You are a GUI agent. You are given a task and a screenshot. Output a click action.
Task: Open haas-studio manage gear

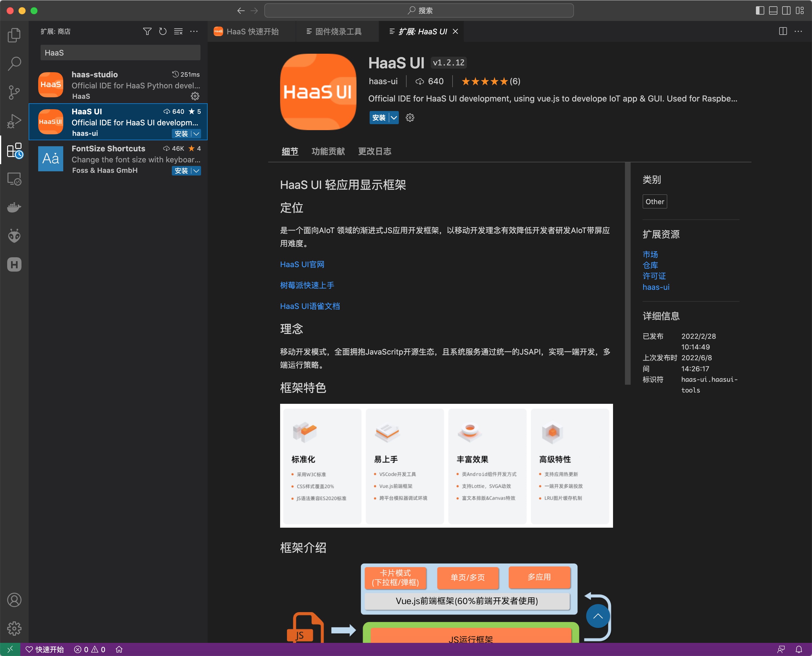[x=195, y=96]
